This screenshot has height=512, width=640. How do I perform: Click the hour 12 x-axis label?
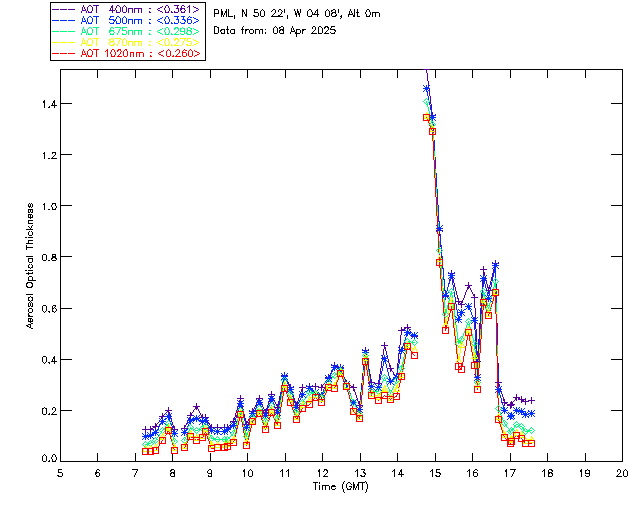(322, 473)
